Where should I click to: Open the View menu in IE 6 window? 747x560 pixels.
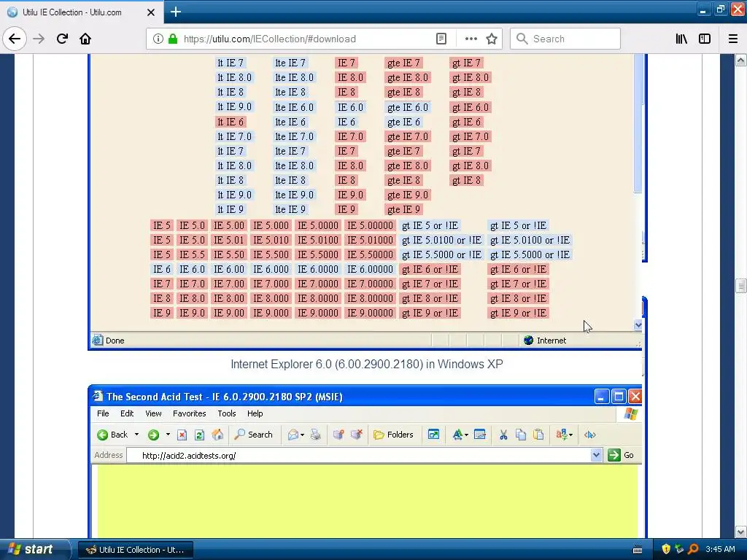(153, 413)
